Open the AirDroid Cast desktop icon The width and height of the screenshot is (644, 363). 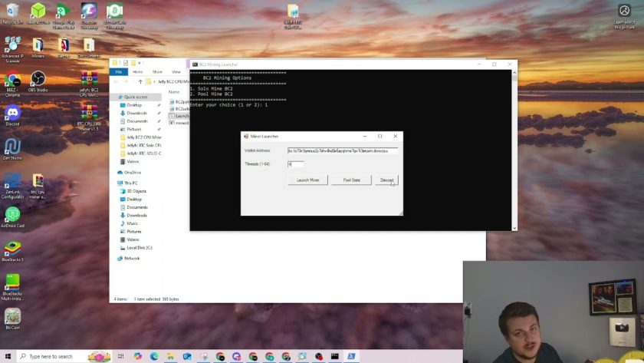[12, 216]
